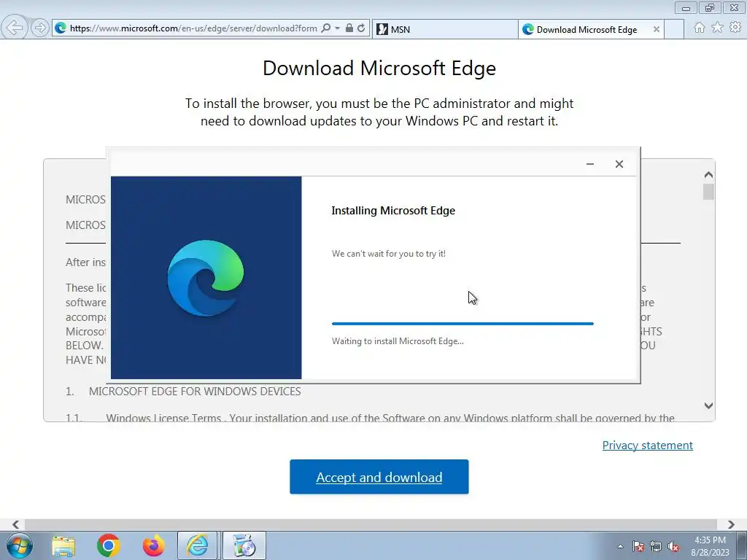Click '1. MICROSOFT EDGE FOR WINDOWS DEVICES' line
Screen dimensions: 747x560
183,392
